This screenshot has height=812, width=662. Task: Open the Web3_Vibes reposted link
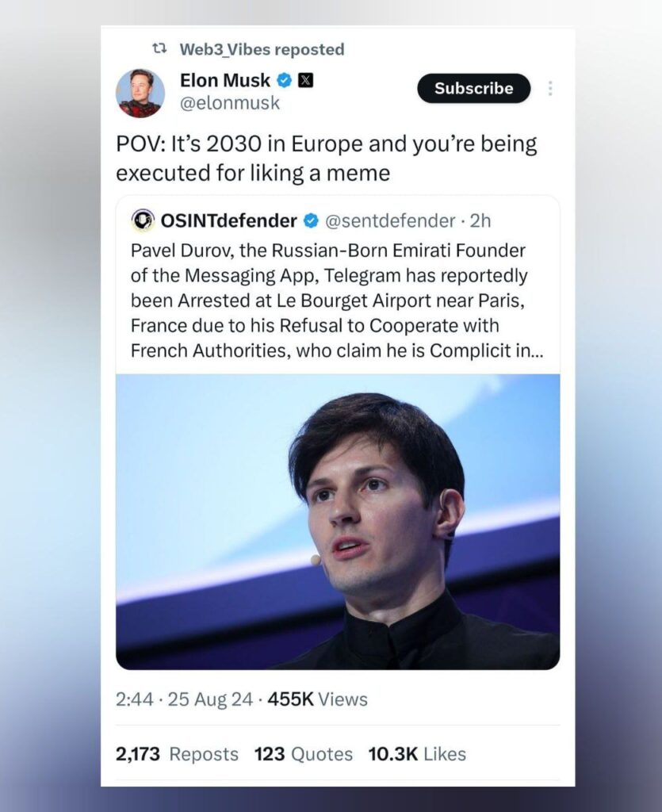point(262,49)
